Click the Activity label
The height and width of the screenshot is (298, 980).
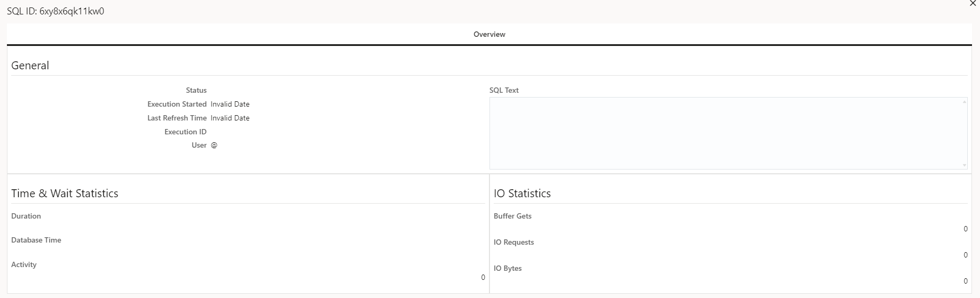24,264
